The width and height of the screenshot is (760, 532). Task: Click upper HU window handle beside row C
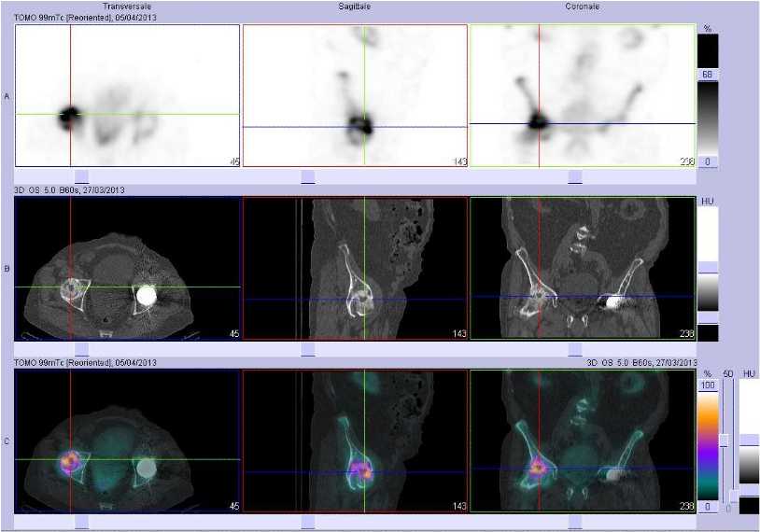coord(750,440)
